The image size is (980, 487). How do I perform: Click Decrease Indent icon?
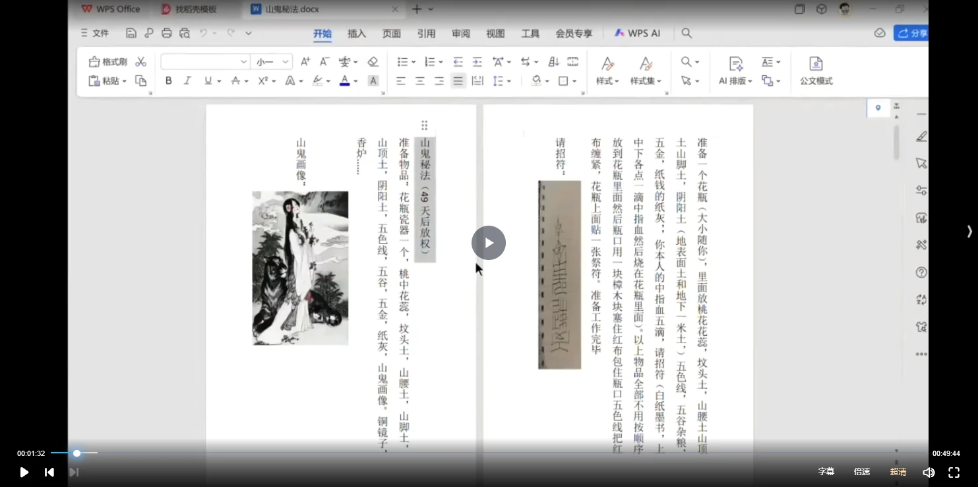pos(458,61)
